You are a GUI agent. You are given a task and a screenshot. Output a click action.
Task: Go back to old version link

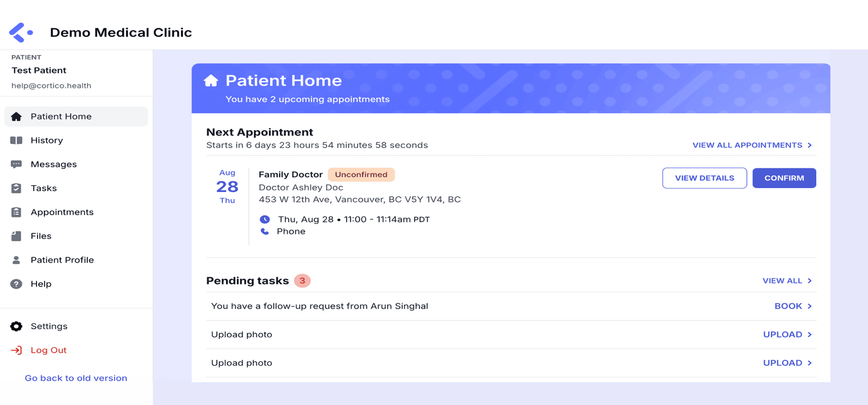tap(76, 378)
